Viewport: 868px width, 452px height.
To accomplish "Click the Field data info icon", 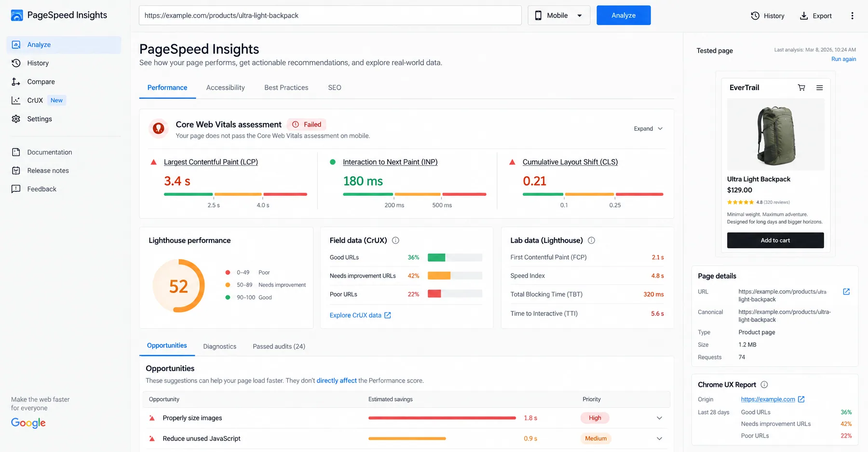I will [x=395, y=240].
